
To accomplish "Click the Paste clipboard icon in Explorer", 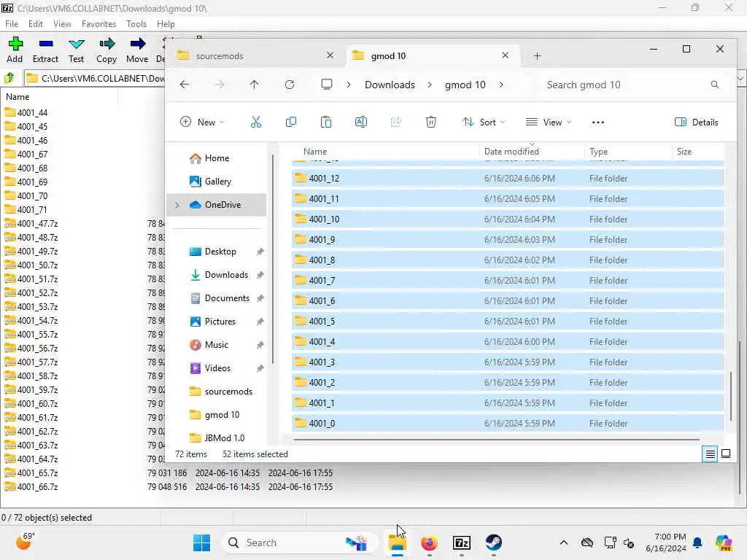I will tap(326, 122).
